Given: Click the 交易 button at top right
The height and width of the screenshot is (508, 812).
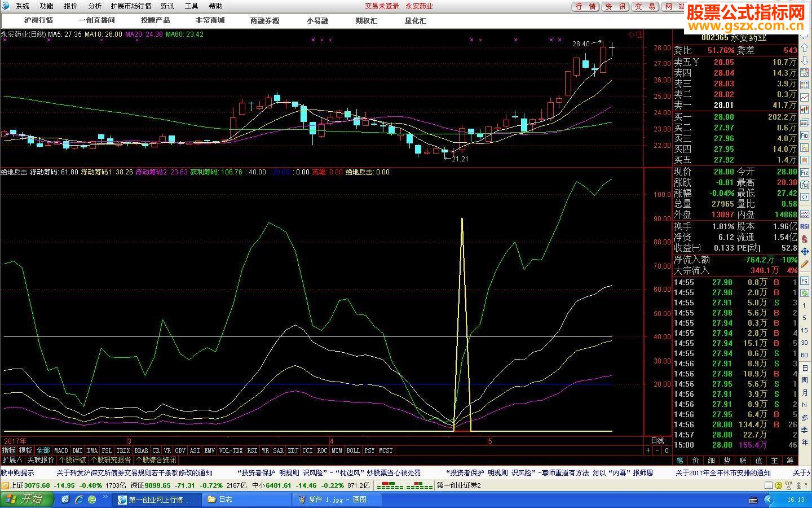Looking at the screenshot, I should 645,6.
